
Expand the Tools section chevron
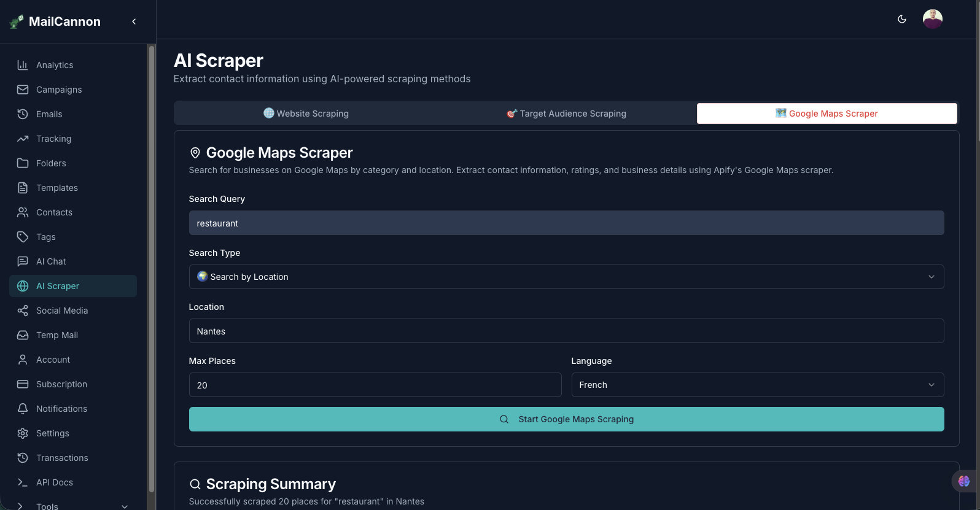pyautogui.click(x=125, y=506)
